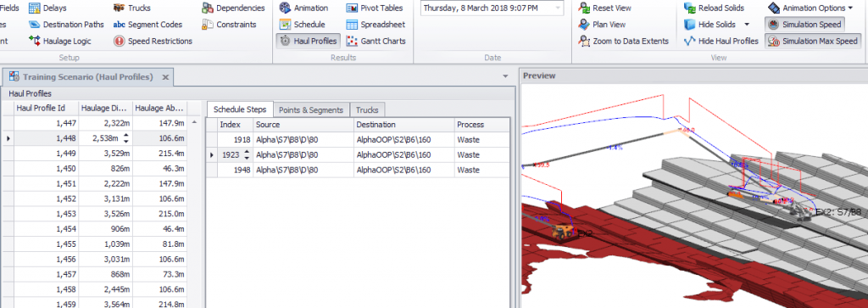
Task: Open the Hide Solids dropdown arrow
Action: pyautogui.click(x=746, y=25)
